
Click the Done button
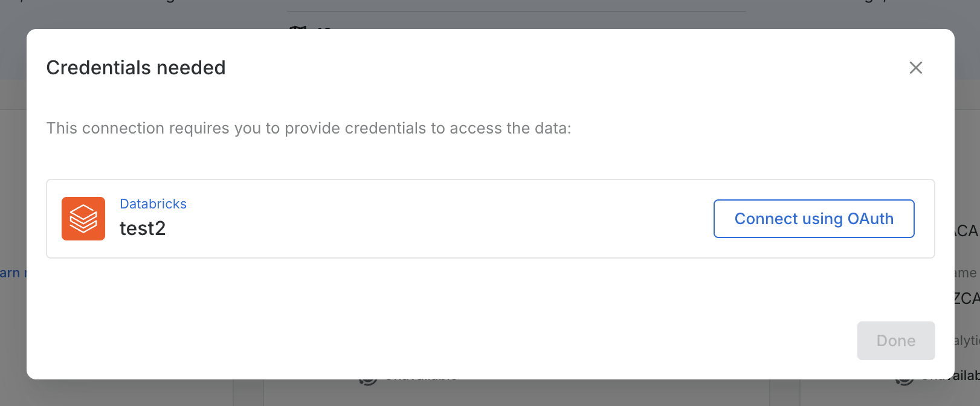895,341
